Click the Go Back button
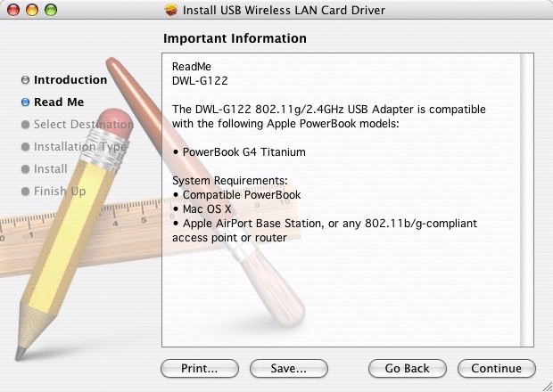553x392 pixels. [408, 369]
